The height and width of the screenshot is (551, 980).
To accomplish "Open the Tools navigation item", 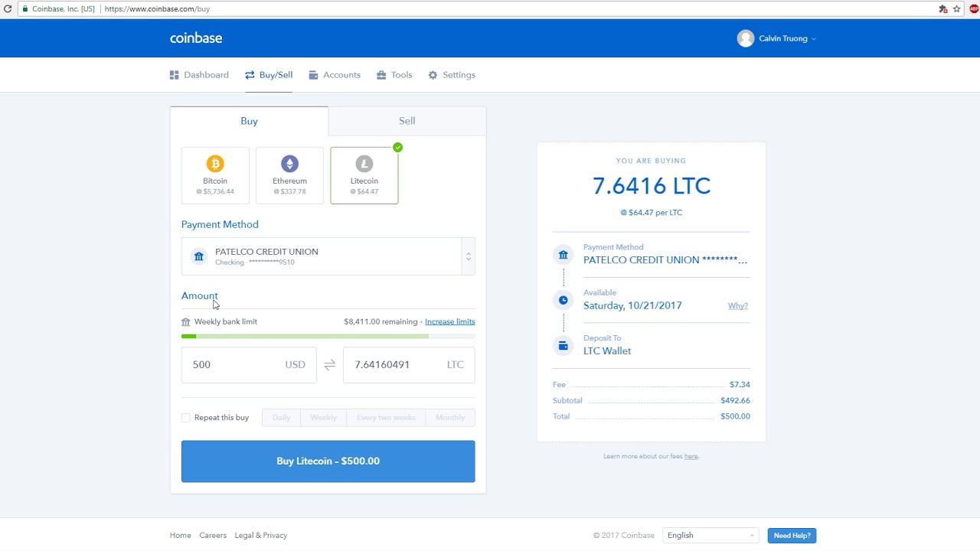I will pos(394,75).
